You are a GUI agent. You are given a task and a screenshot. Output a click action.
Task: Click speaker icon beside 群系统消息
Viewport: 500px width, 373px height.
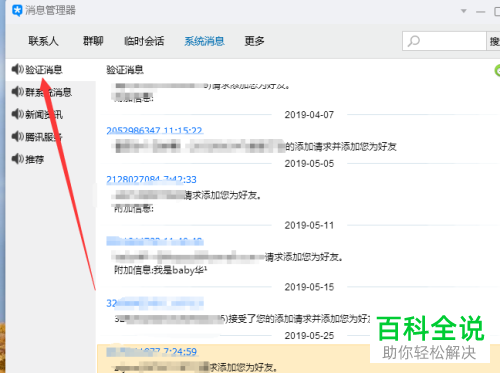18,92
